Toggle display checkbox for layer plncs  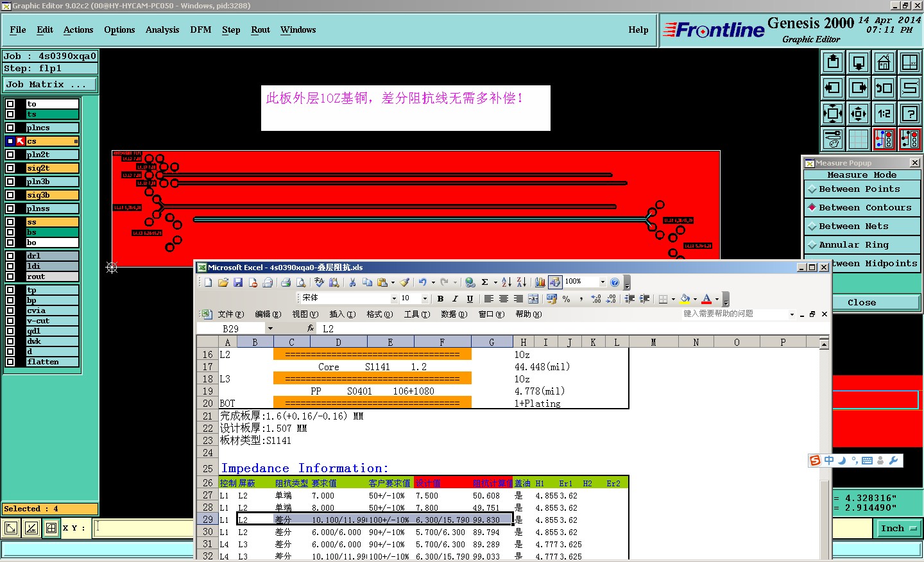click(10, 128)
